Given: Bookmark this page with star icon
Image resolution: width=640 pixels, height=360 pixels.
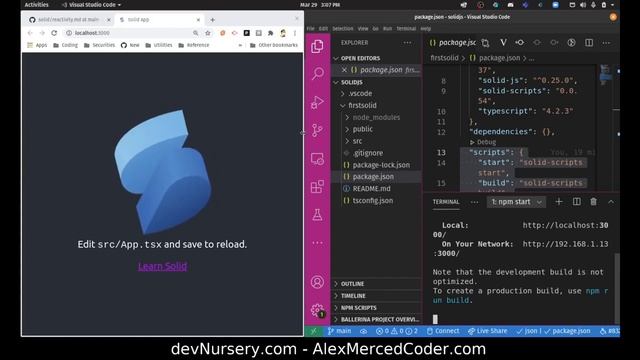Looking at the screenshot, I should pyautogui.click(x=208, y=33).
